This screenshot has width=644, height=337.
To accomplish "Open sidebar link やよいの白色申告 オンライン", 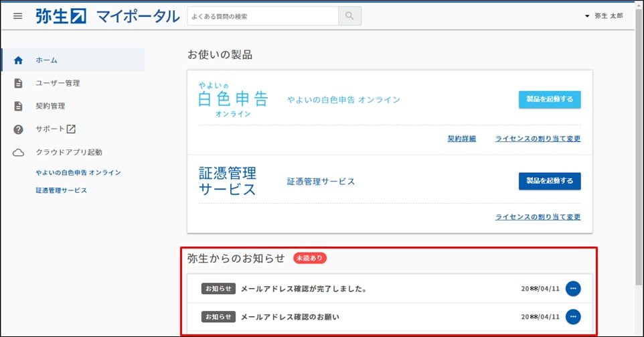I will point(78,173).
